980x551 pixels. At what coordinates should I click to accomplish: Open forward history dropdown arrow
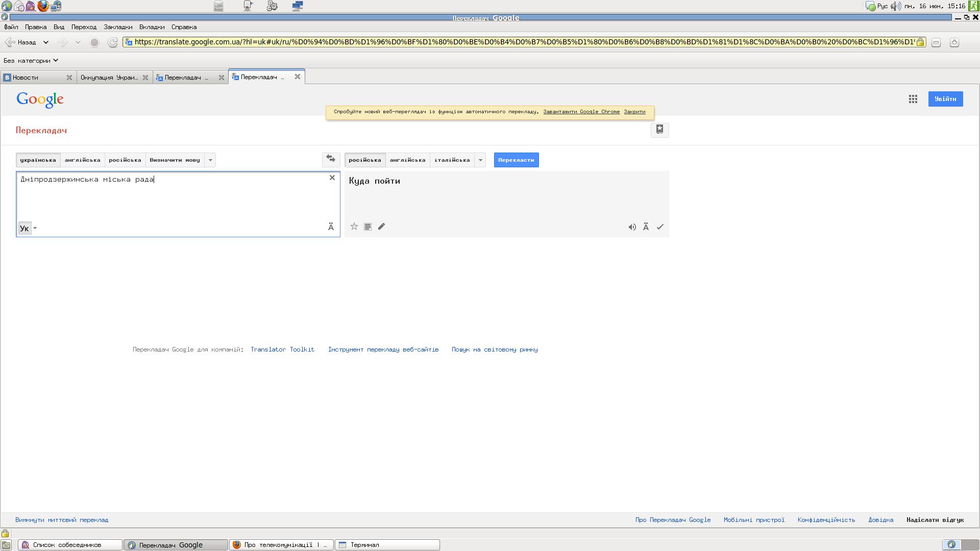[x=78, y=42]
